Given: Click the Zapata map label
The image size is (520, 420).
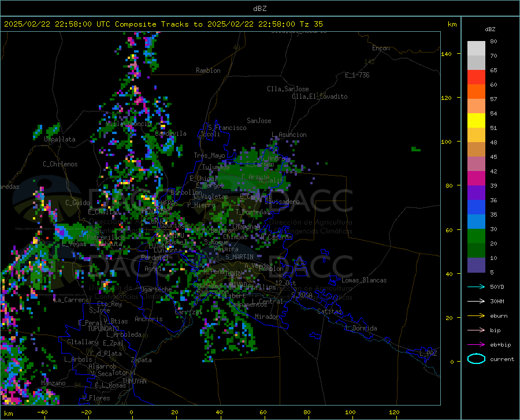Looking at the screenshot, I should pyautogui.click(x=142, y=360).
